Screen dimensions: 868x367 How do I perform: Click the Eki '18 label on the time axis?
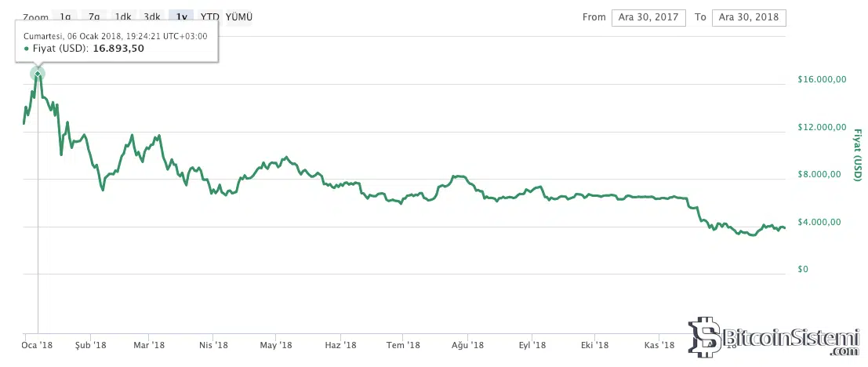[x=594, y=345]
